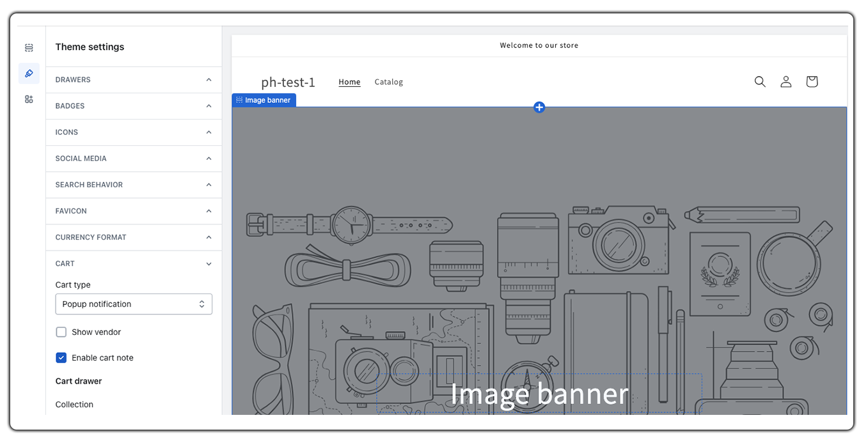Screen dimensions: 868x436
Task: Enable the Show vendor checkbox
Action: click(x=61, y=332)
